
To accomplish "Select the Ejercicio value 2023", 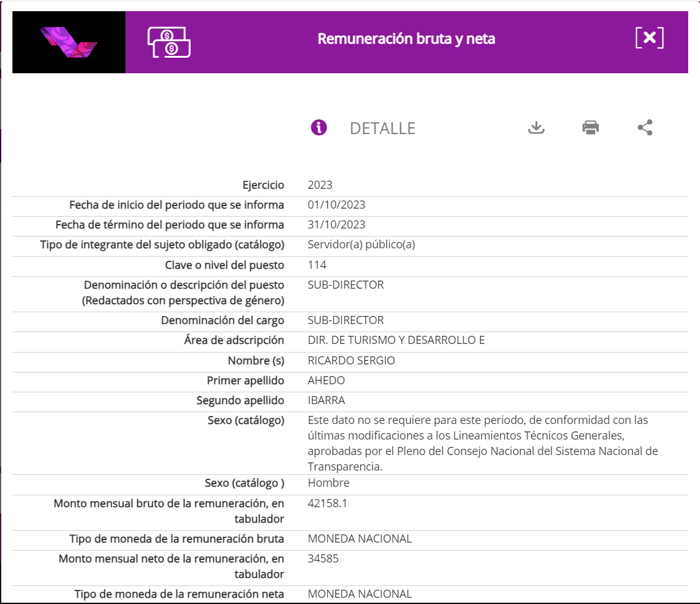I will click(320, 185).
